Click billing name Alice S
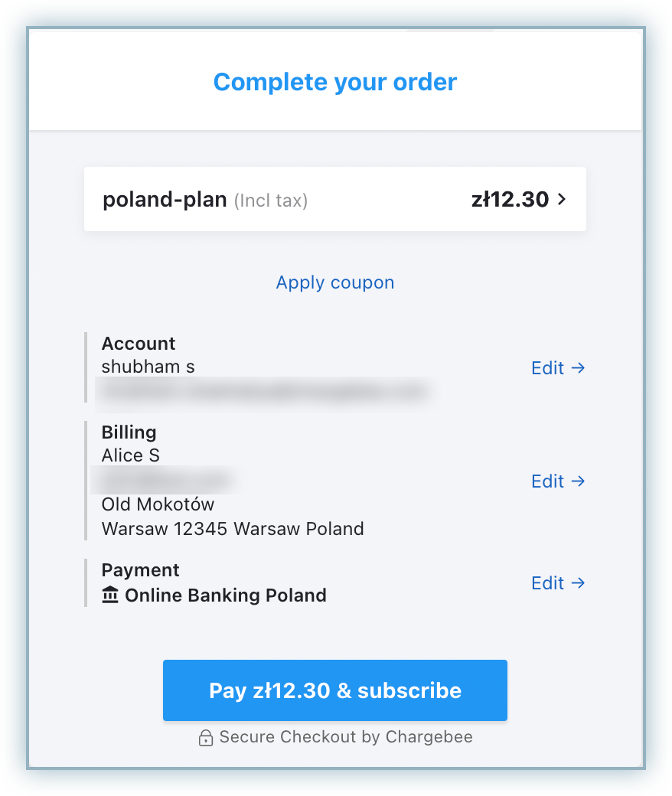The width and height of the screenshot is (672, 796). (x=130, y=455)
